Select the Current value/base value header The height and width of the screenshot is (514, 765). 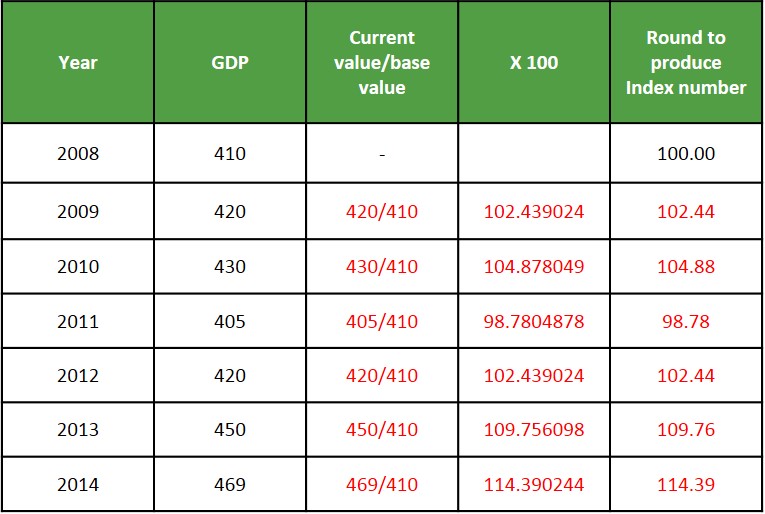click(382, 62)
